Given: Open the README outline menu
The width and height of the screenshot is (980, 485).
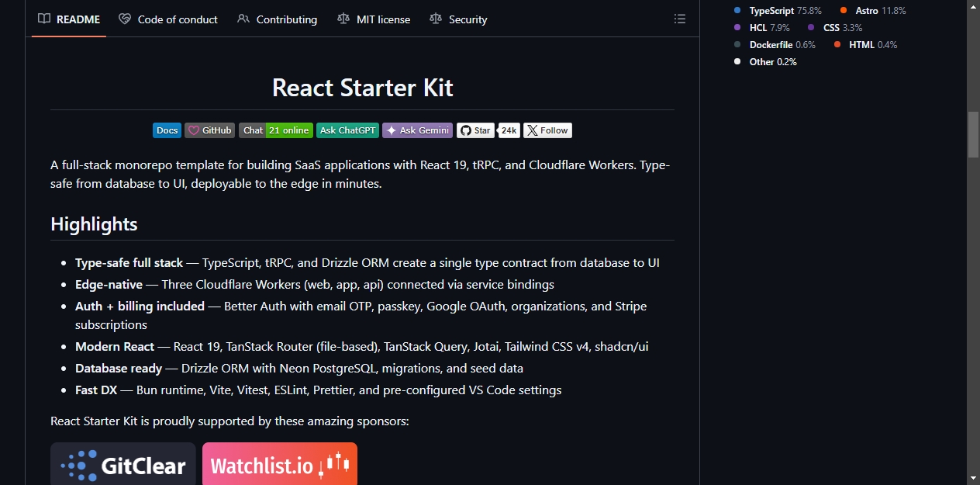Looking at the screenshot, I should coord(680,19).
